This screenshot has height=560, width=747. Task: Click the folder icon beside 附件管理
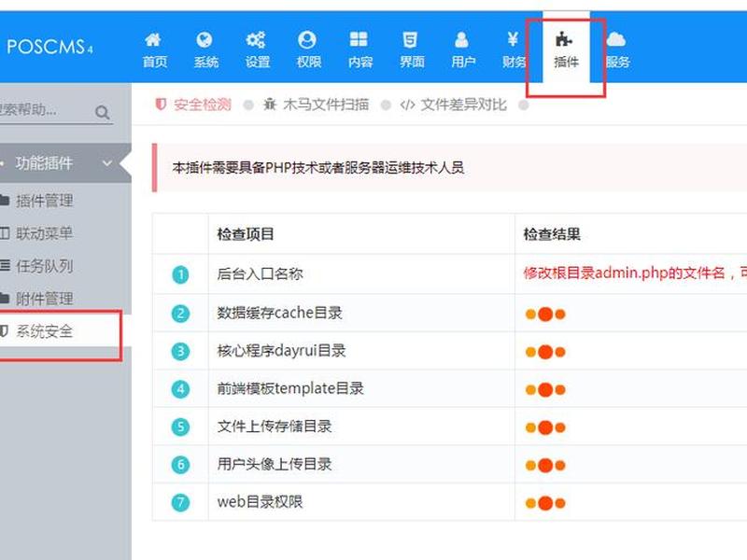[5, 299]
